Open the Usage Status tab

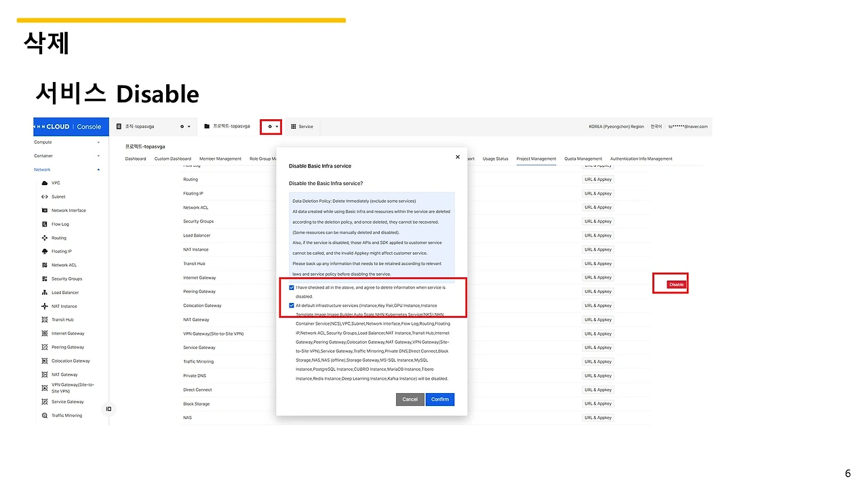496,159
